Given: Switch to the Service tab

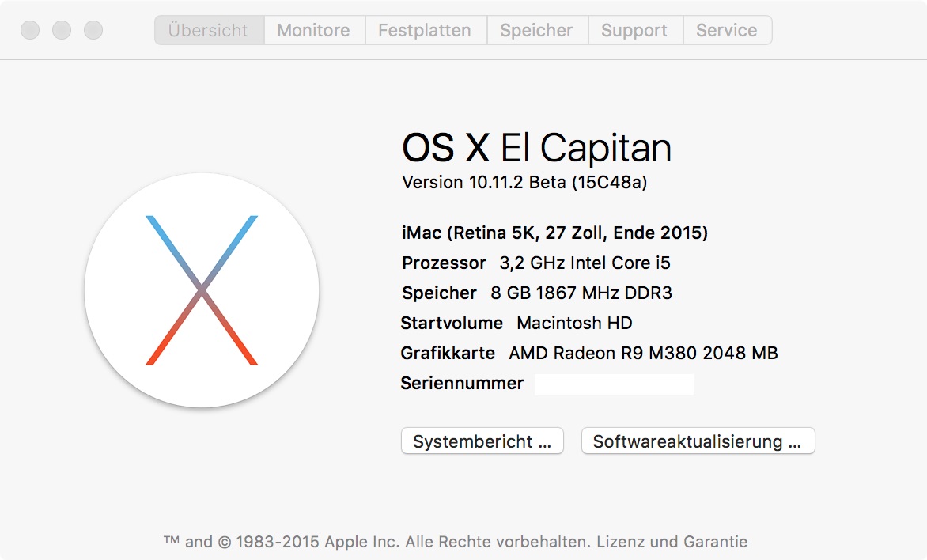Looking at the screenshot, I should pos(727,31).
